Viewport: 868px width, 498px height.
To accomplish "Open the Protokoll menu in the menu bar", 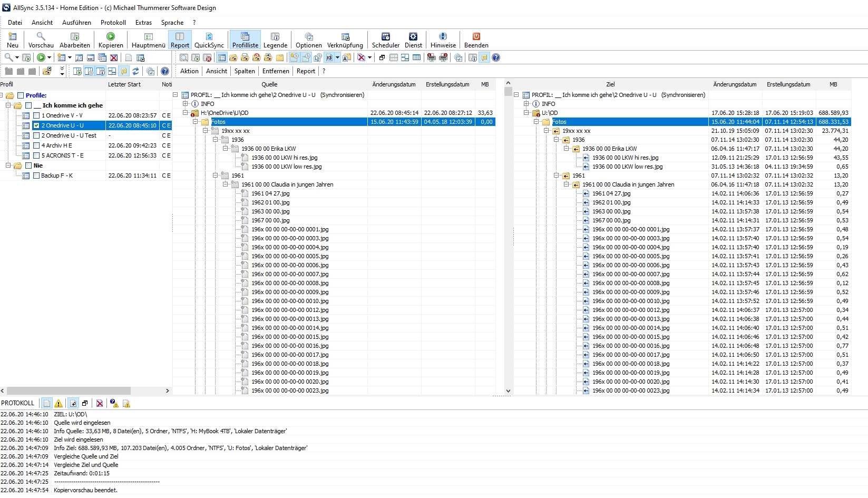I will (113, 23).
